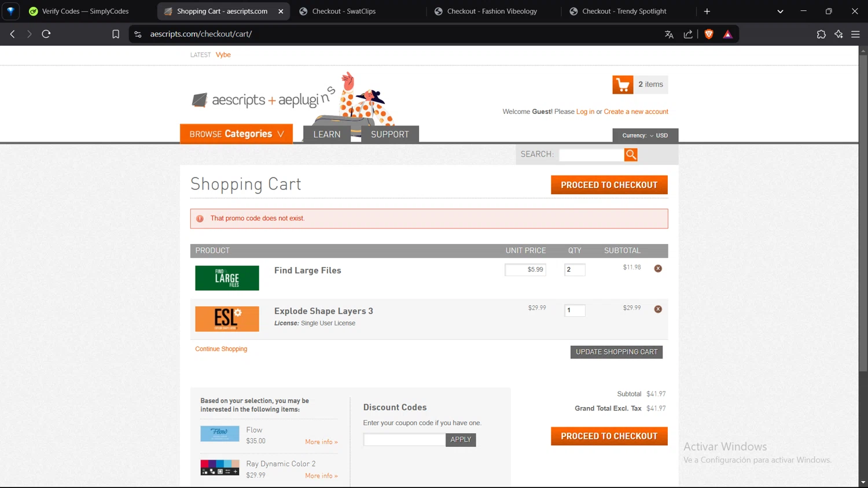Click the $11.98 subtotal value
Viewport: 868px width, 488px height.
click(x=632, y=267)
